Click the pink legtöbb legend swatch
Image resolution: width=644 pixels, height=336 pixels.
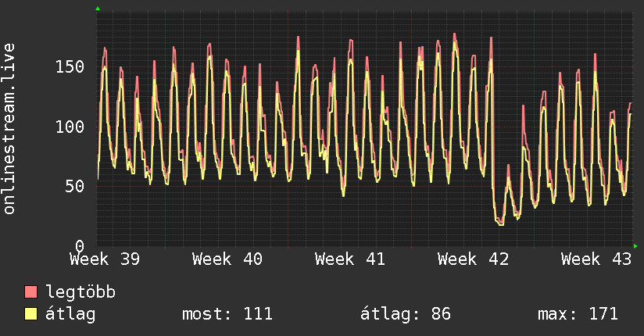click(x=30, y=292)
